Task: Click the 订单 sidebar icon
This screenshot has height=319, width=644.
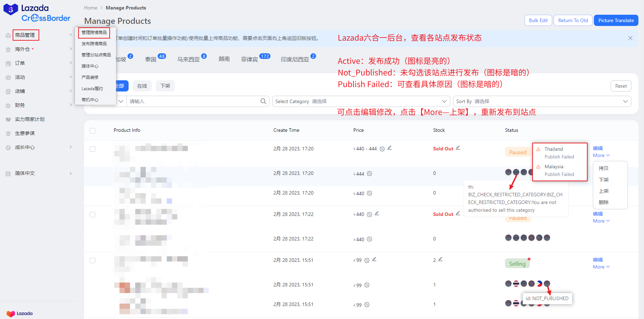Action: (x=8, y=63)
